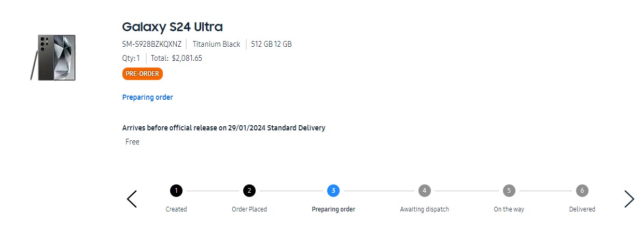Select step 1 circle icon Created
Screen dimensions: 644x226
[176, 191]
